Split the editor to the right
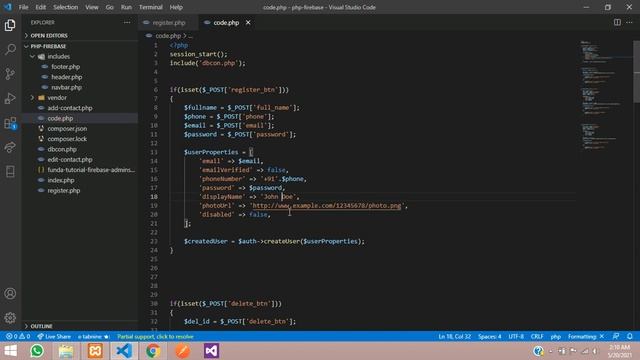 coord(617,22)
